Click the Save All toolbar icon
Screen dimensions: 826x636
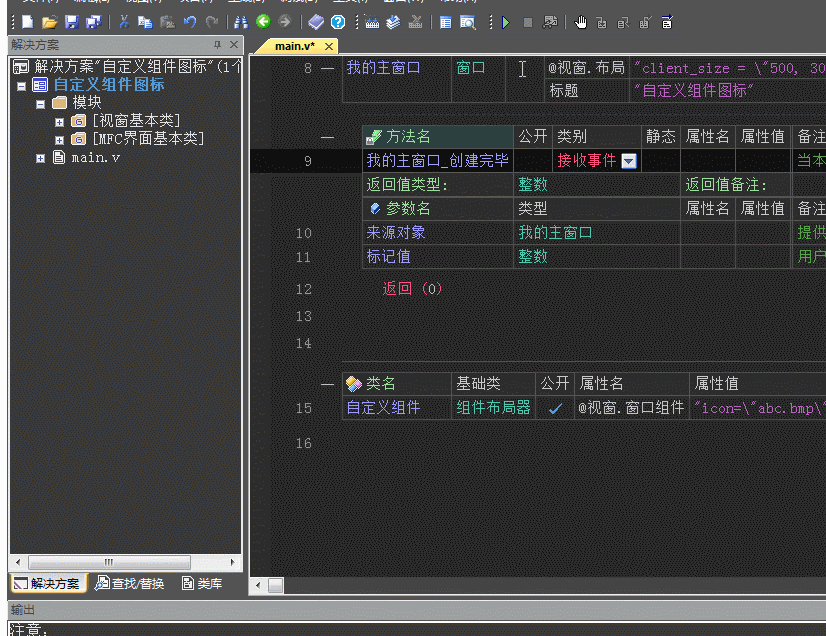click(x=93, y=22)
